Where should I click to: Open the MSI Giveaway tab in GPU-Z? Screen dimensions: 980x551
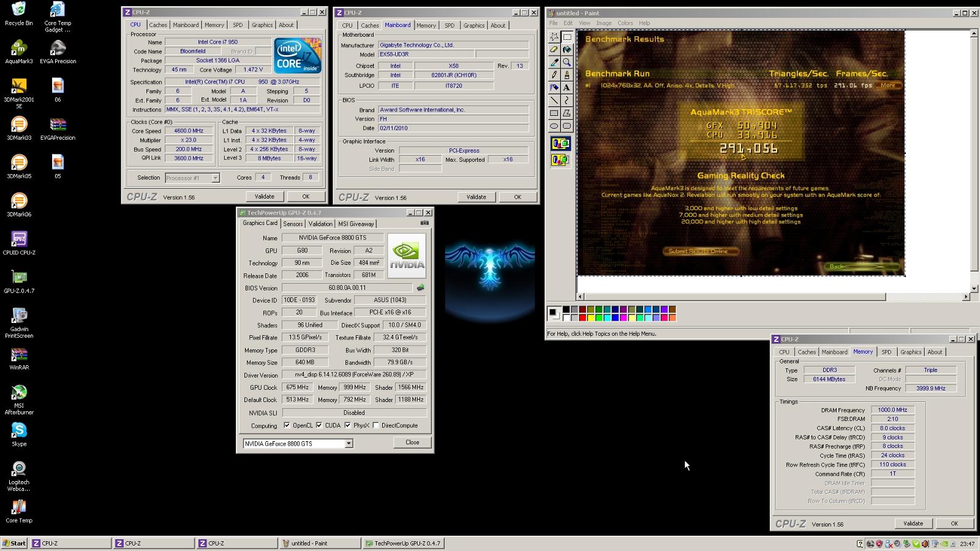pyautogui.click(x=356, y=224)
